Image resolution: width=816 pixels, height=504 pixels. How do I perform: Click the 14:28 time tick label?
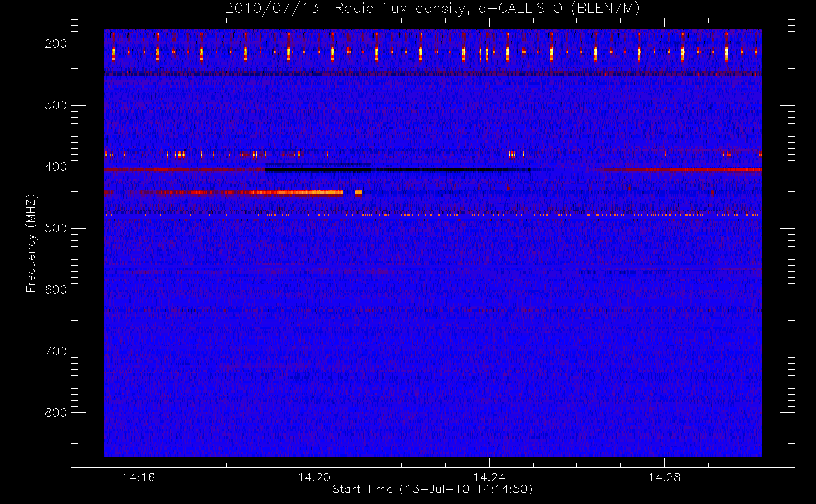coord(664,477)
